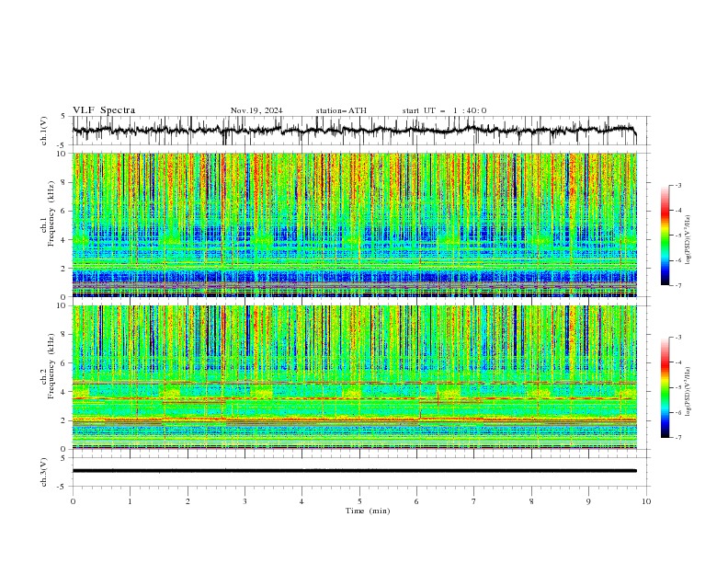This screenshot has height=563, width=728.
Task: Click the time axis tick label "1"
Action: [130, 501]
